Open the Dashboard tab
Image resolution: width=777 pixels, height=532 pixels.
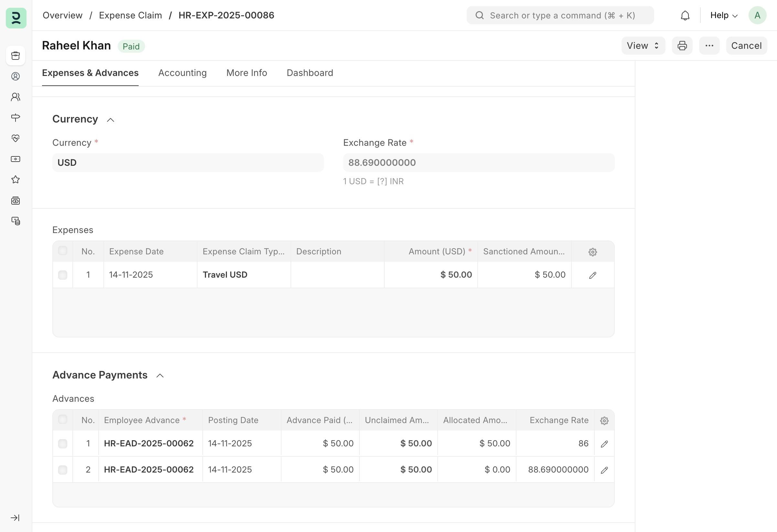tap(310, 73)
